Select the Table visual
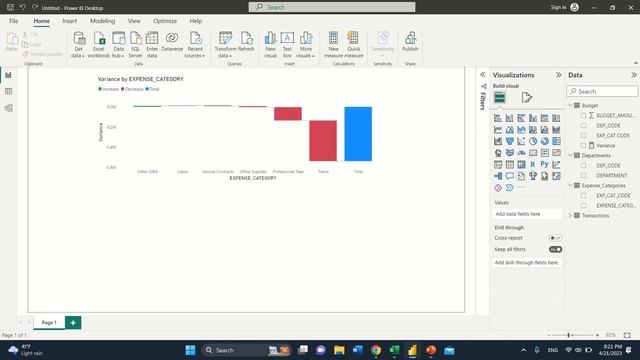640x360 pixels. click(510, 165)
